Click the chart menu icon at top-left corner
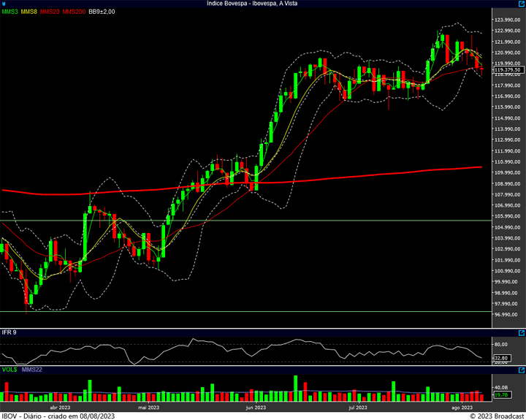The image size is (526, 420). click(4, 4)
